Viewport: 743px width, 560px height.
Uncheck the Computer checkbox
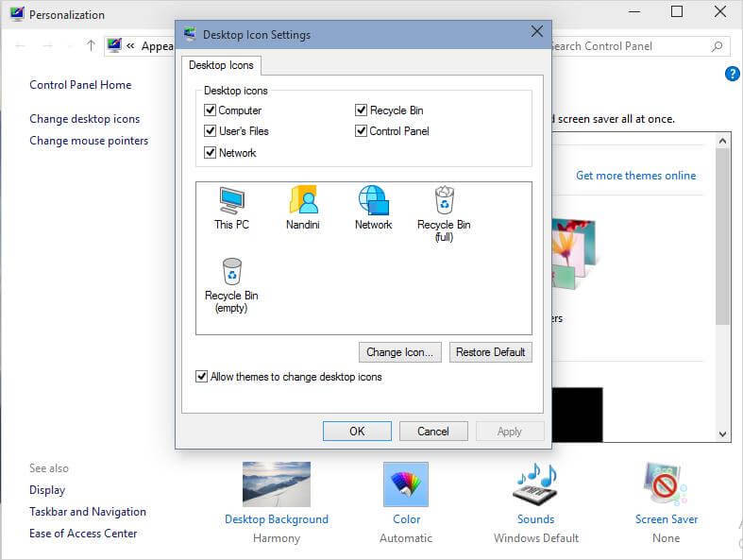(210, 110)
